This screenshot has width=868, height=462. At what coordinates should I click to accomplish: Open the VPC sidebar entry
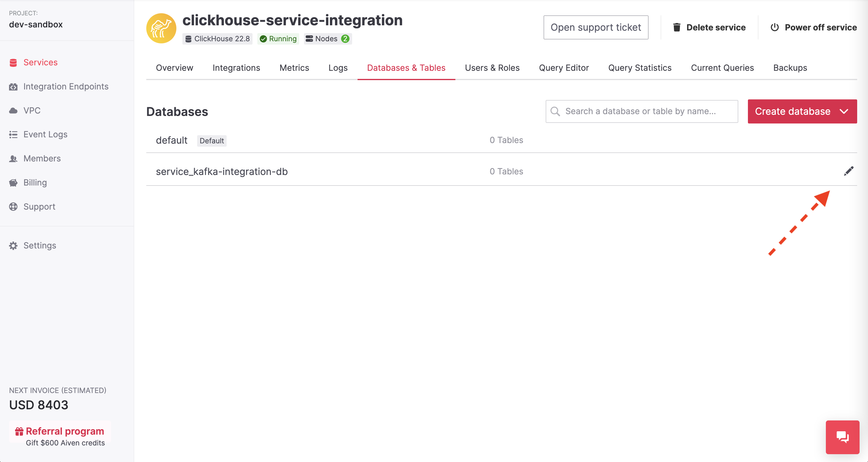pos(32,111)
